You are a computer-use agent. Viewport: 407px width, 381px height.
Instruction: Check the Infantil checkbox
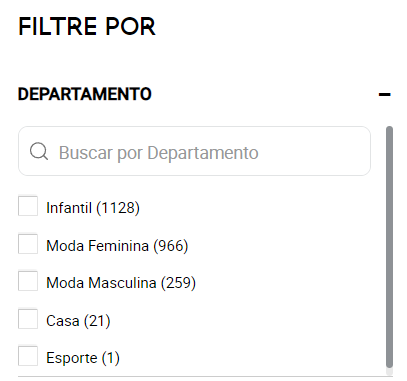[28, 206]
